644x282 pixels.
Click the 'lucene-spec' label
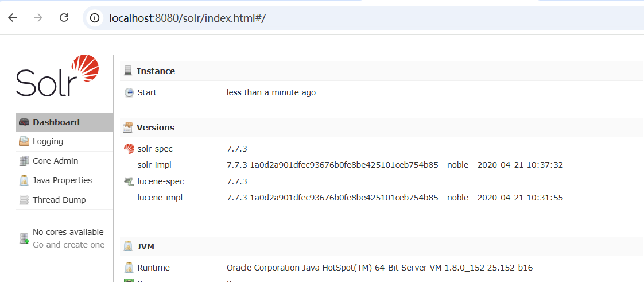click(161, 181)
